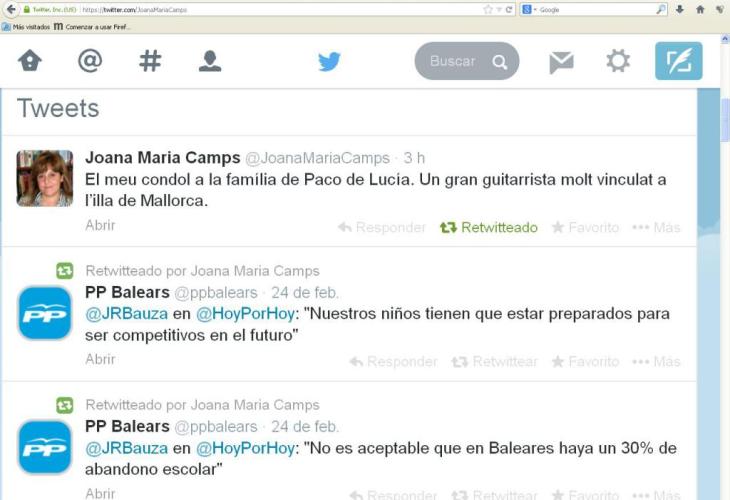Toggle Retwittear on the niños competitivos tweet
The height and width of the screenshot is (500, 730).
(494, 362)
